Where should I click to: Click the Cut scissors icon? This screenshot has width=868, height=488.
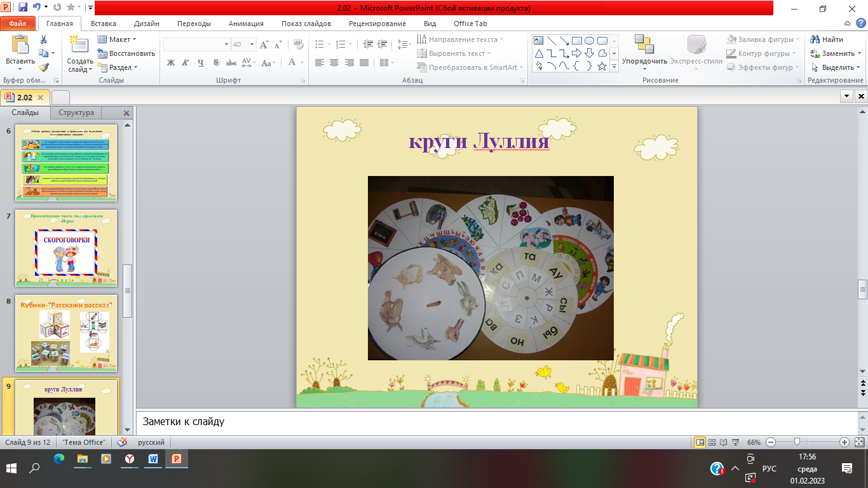pyautogui.click(x=44, y=39)
